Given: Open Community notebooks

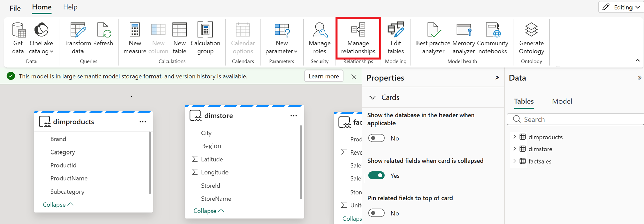Looking at the screenshot, I should 493,38.
